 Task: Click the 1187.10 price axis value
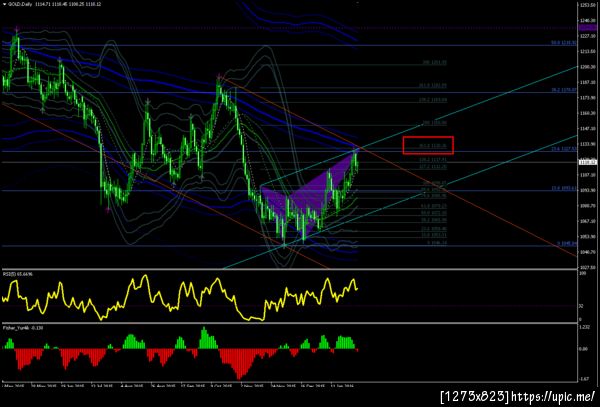click(x=587, y=82)
